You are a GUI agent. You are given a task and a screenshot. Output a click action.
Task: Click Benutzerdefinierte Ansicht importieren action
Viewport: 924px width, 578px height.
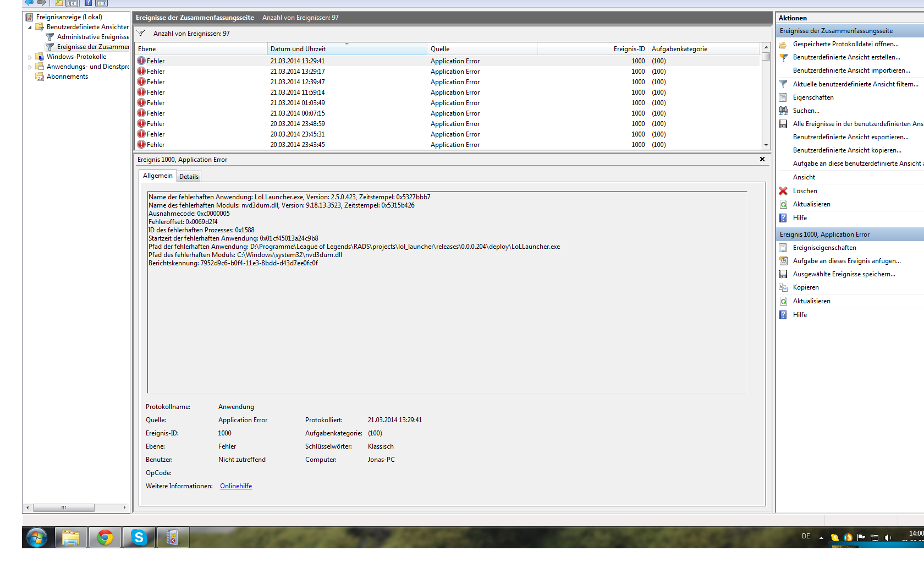tap(851, 70)
